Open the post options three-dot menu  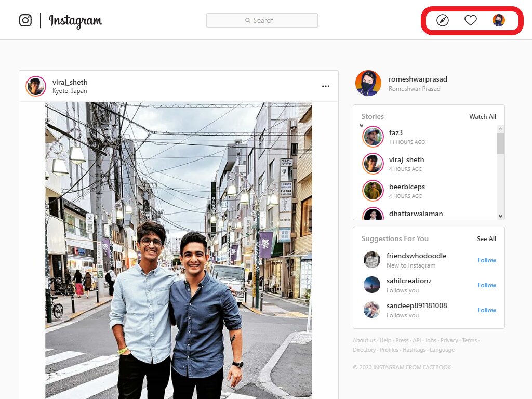tap(326, 86)
